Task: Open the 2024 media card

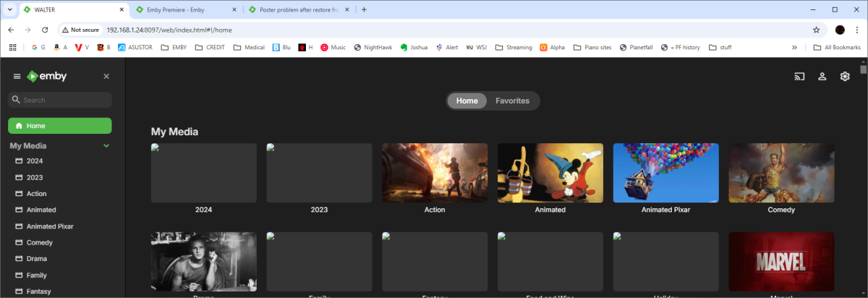Action: click(x=203, y=173)
